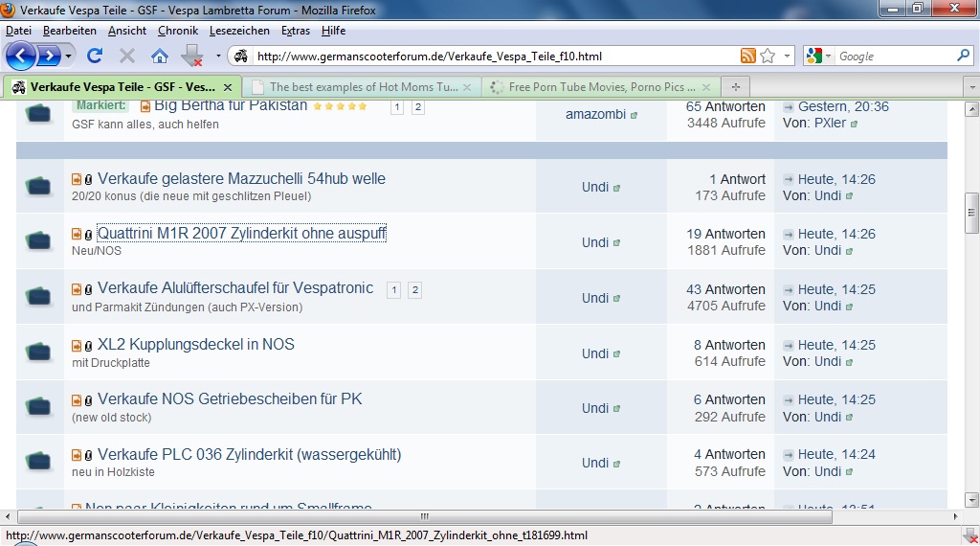Open the Extras menu
980x546 pixels.
(x=296, y=31)
